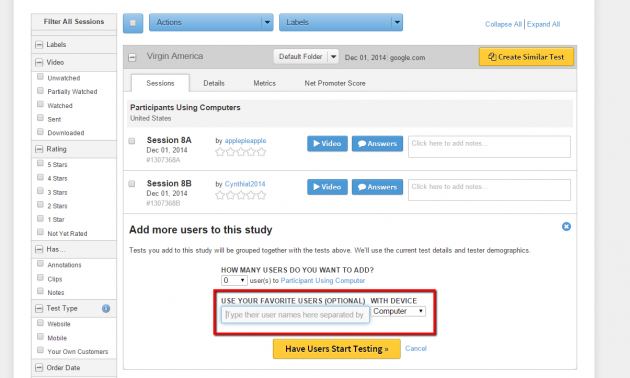Collapse the Labels filter section
The width and height of the screenshot is (630, 378).
click(39, 45)
